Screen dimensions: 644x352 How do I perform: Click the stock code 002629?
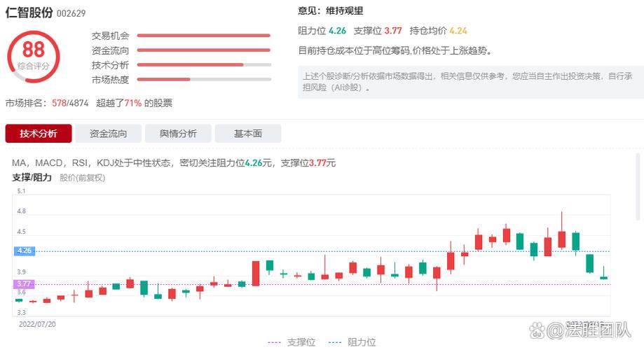[x=72, y=13]
